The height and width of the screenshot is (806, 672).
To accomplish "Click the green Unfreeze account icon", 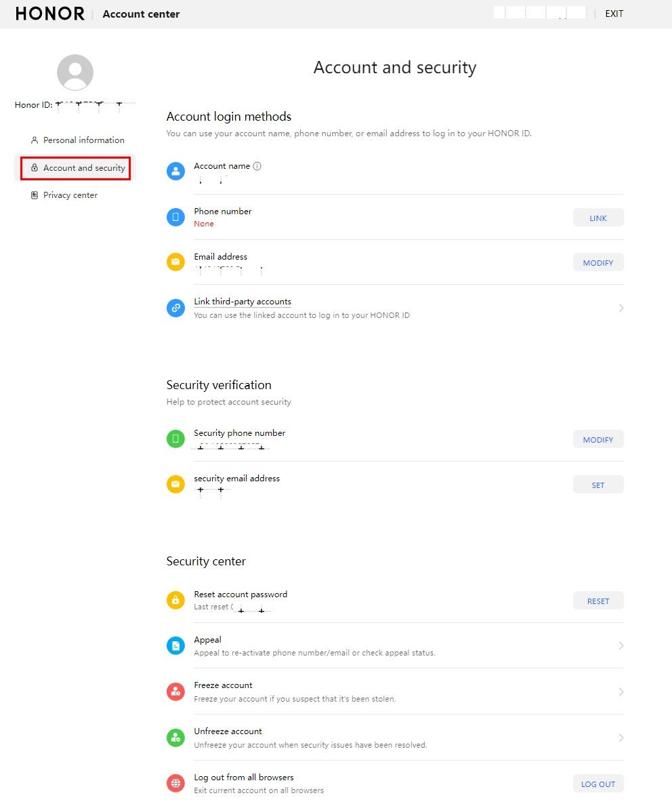I will coord(175,737).
